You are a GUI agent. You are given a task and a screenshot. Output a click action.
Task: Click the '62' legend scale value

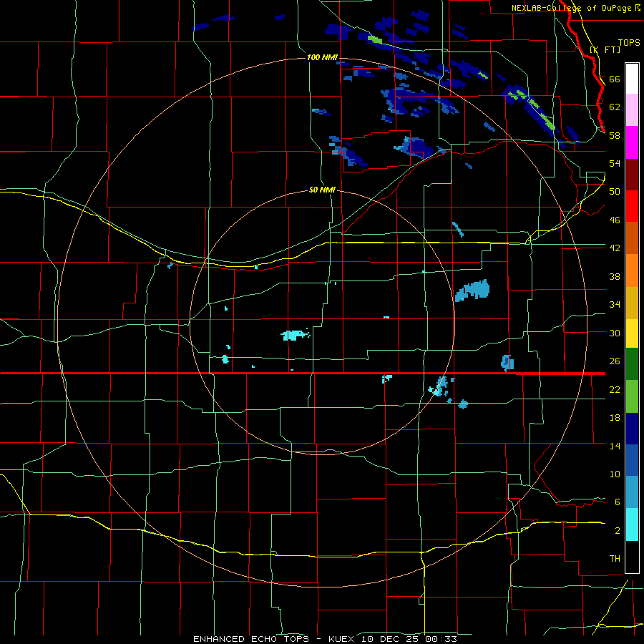pos(615,107)
